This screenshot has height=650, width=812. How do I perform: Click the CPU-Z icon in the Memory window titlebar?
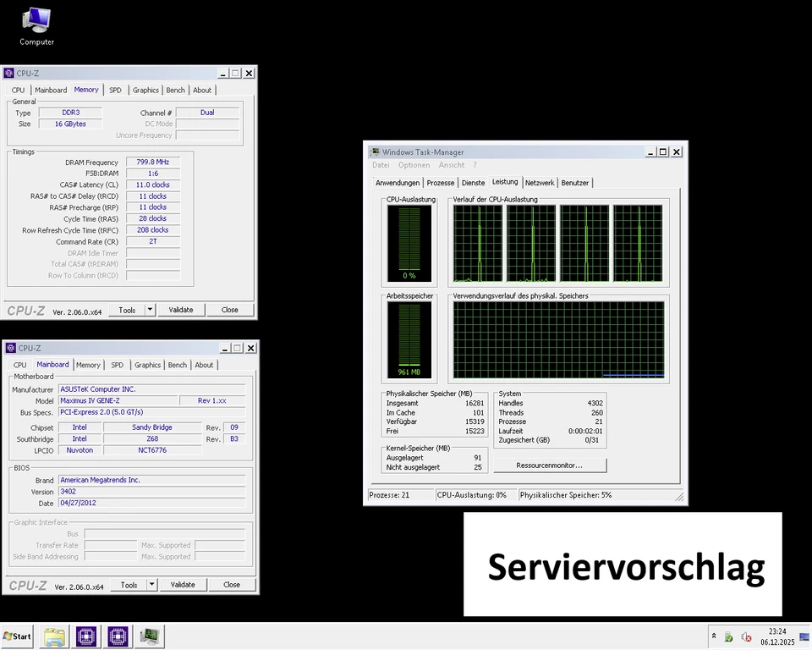pos(8,73)
